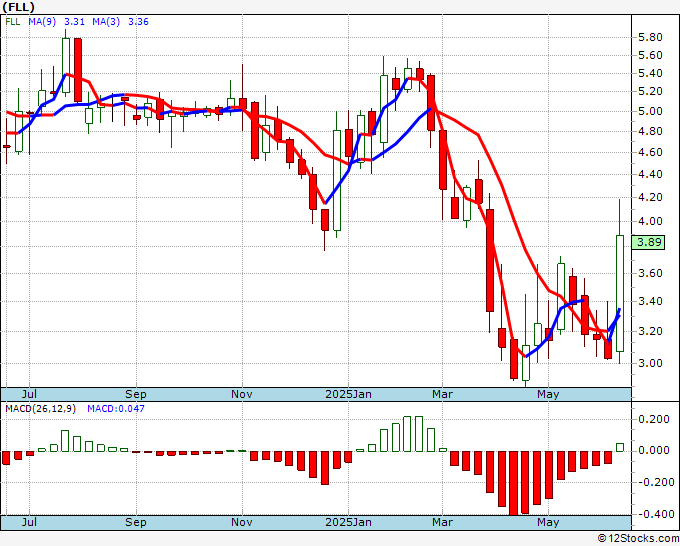The width and height of the screenshot is (680, 546).
Task: Click the 5.20 price axis label
Action: (651, 92)
